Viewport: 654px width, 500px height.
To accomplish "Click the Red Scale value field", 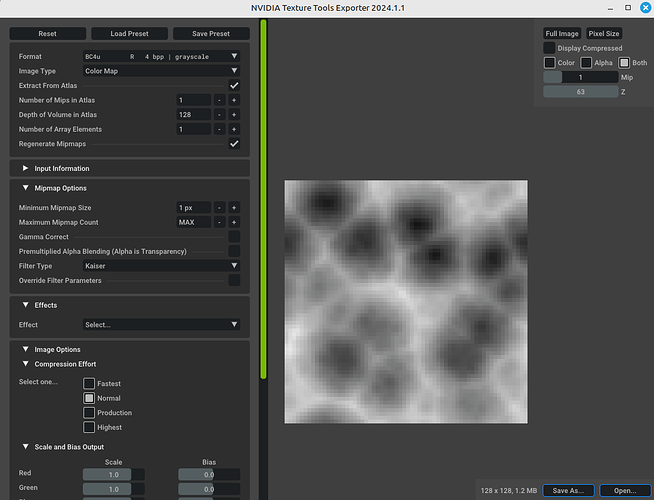I will 114,474.
